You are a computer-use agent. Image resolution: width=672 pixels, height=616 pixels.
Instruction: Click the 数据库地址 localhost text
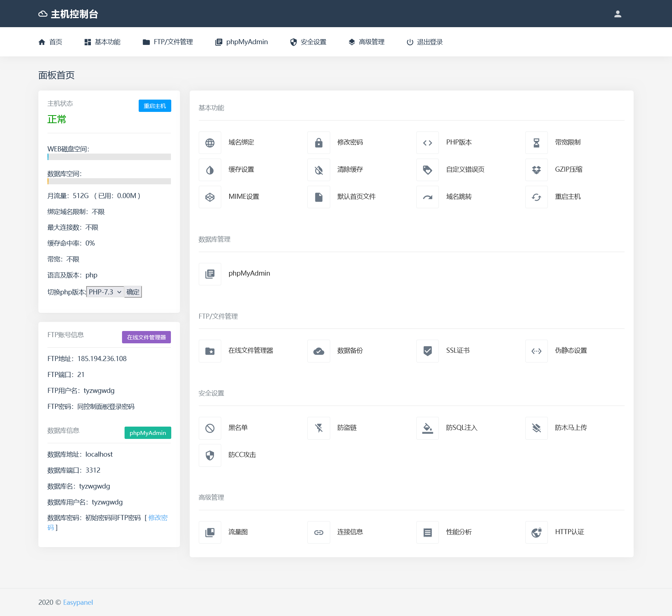pyautogui.click(x=80, y=454)
